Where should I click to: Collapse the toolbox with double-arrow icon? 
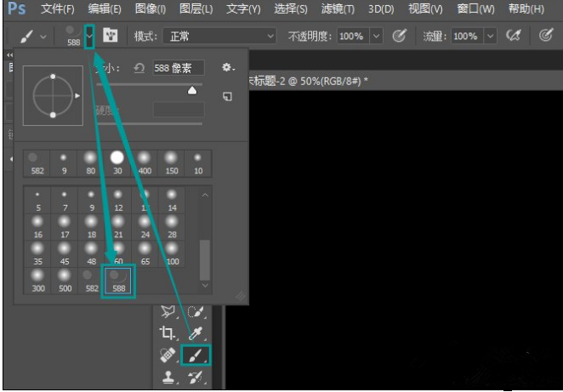pos(9,55)
